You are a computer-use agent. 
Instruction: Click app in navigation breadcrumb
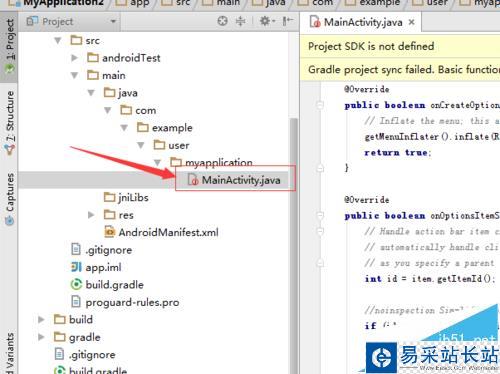(x=140, y=3)
